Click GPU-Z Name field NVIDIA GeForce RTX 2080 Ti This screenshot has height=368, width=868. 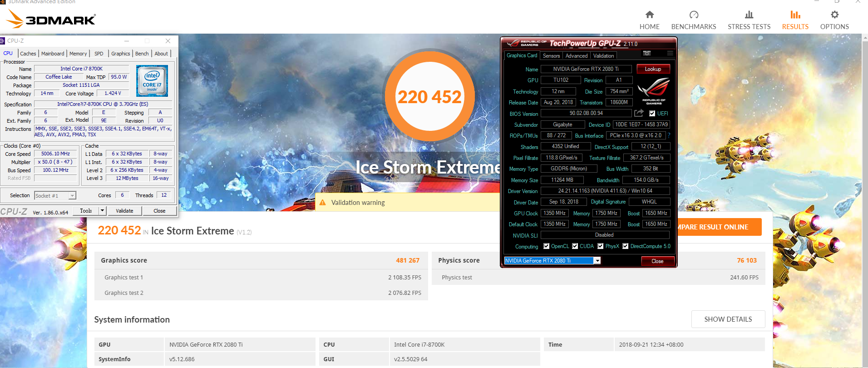[586, 69]
